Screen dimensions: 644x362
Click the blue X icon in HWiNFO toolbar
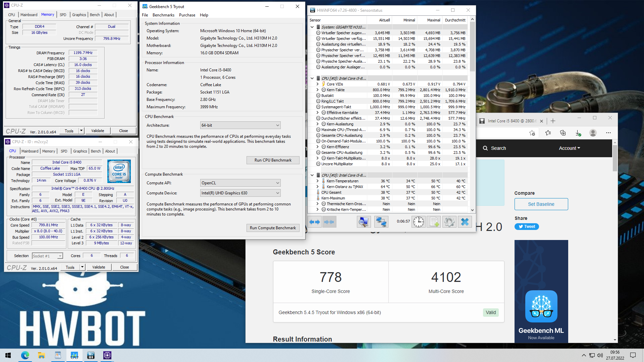[x=465, y=222]
